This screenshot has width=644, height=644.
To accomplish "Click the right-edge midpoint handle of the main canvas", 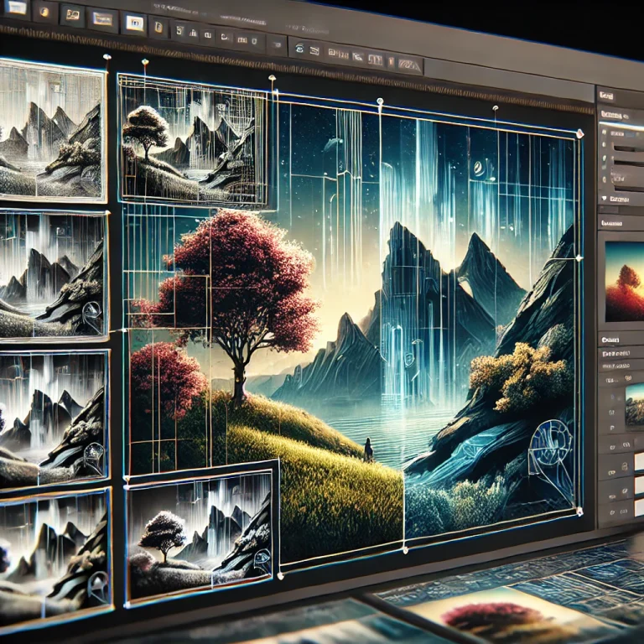I will [x=579, y=258].
